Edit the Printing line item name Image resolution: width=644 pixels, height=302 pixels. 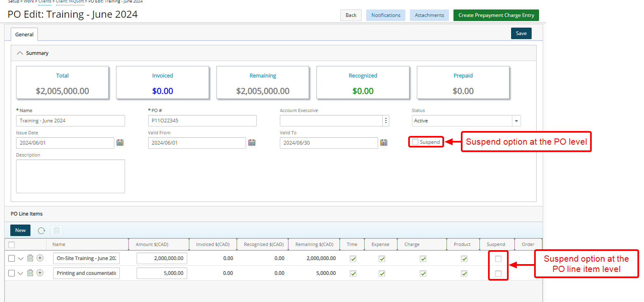[x=86, y=273]
